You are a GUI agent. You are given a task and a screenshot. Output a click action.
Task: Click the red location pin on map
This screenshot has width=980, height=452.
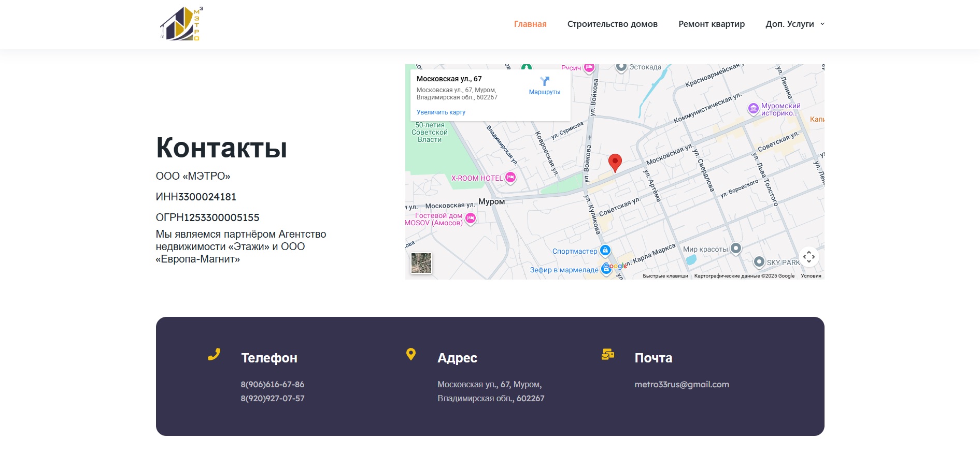point(615,162)
